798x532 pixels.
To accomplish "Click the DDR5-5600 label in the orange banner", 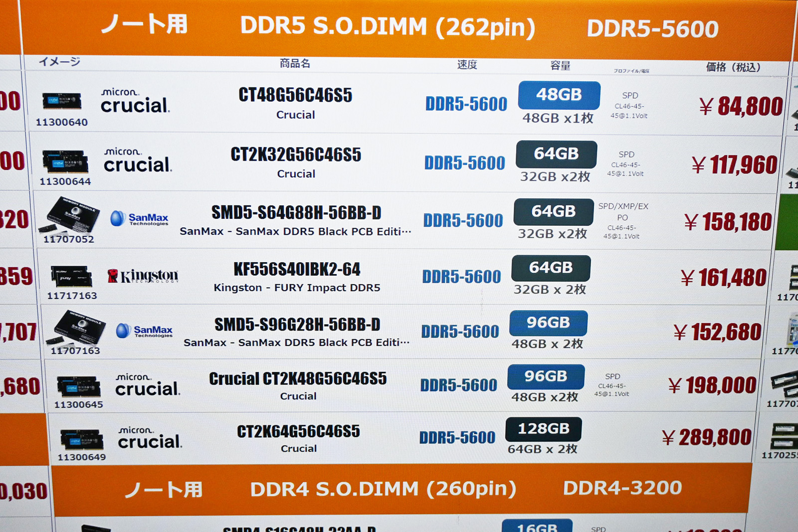I will pyautogui.click(x=652, y=29).
